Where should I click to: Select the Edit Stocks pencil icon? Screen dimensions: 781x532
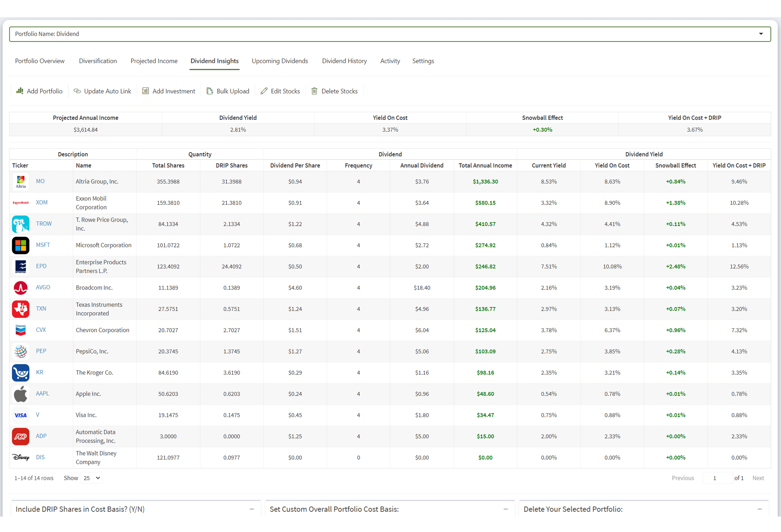click(264, 91)
